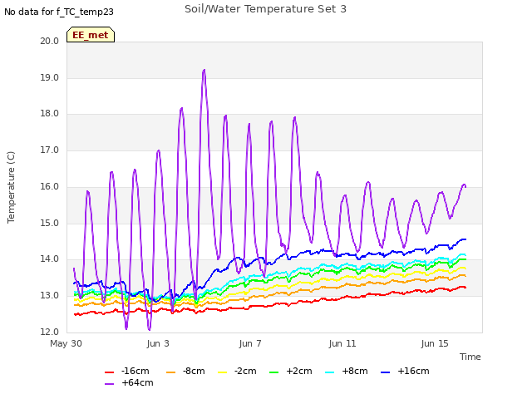
Task: Click the highest purple peak above 19.0
Action: click(x=204, y=70)
